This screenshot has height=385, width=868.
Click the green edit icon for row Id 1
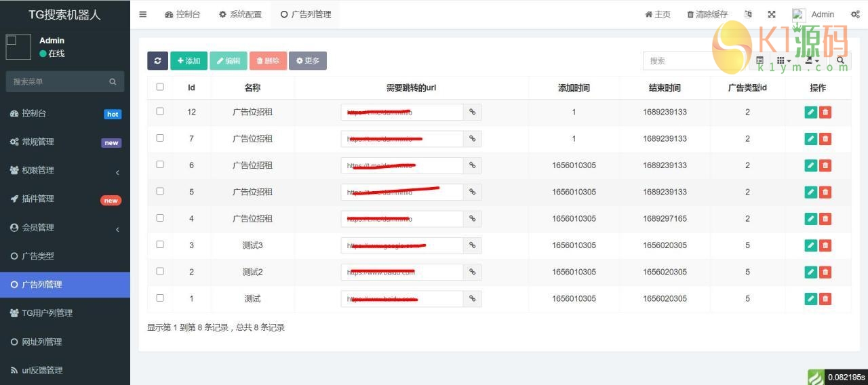810,298
